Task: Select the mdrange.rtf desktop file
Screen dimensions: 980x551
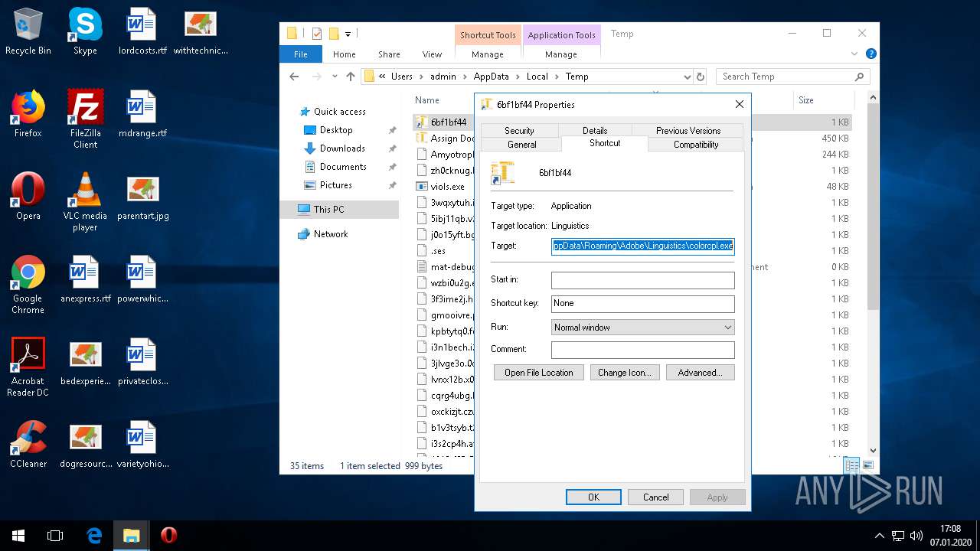Action: 142,115
